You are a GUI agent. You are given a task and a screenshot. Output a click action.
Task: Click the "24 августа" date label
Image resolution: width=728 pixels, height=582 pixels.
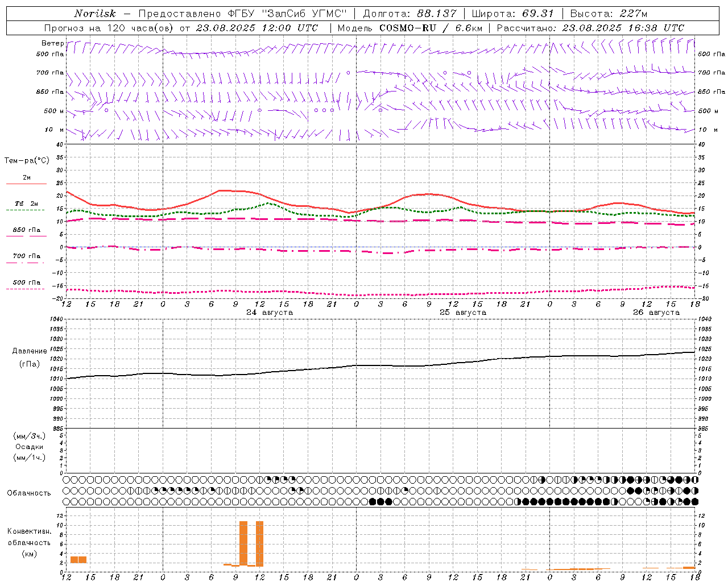[x=270, y=313]
